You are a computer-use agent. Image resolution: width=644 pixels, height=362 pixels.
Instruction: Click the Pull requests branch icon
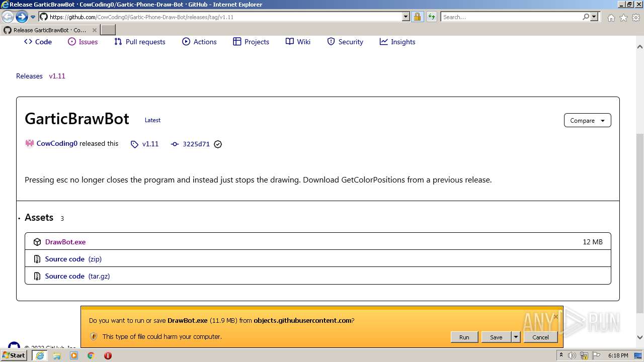[x=118, y=42]
